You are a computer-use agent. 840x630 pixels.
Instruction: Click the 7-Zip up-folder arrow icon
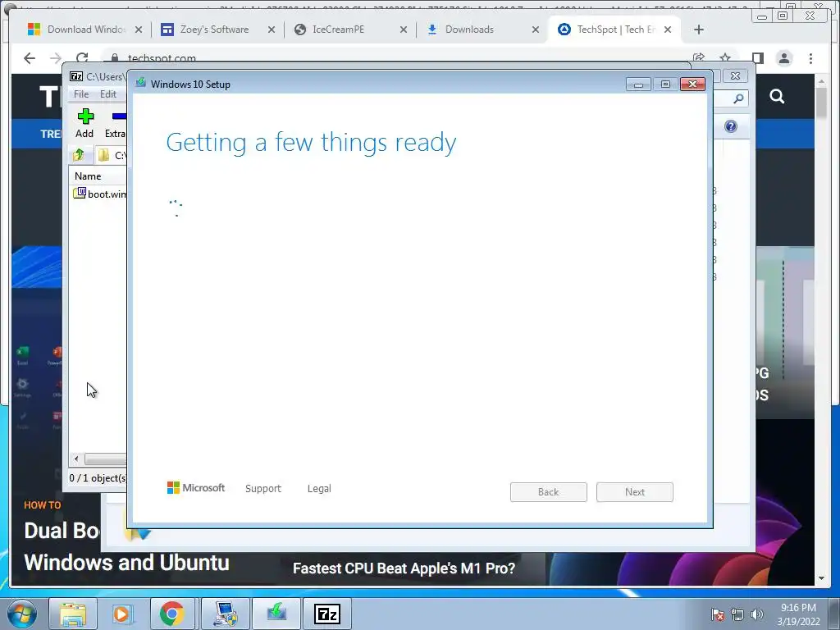[79, 155]
